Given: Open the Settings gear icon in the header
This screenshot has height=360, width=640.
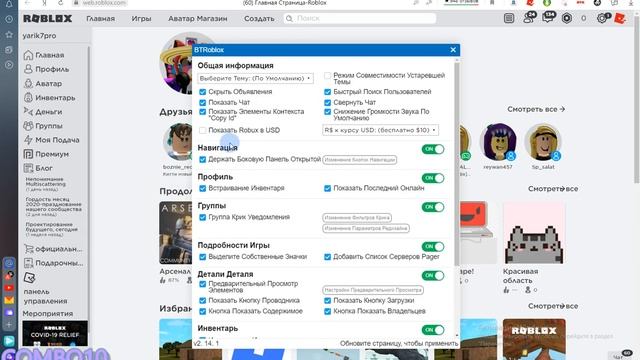Looking at the screenshot, I should click(x=602, y=18).
